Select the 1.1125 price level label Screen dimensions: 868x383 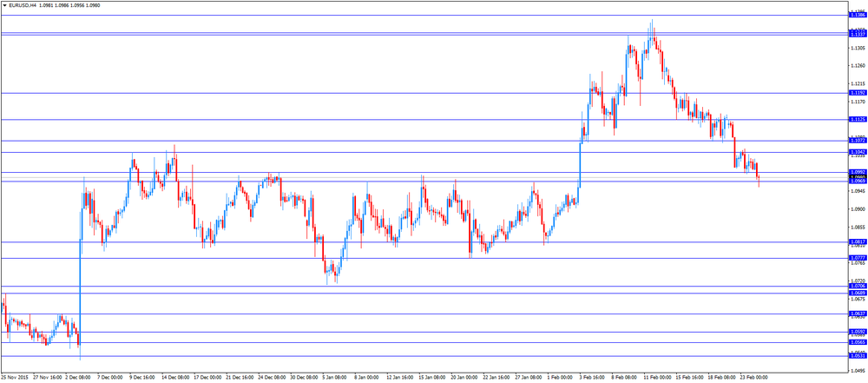[858, 119]
